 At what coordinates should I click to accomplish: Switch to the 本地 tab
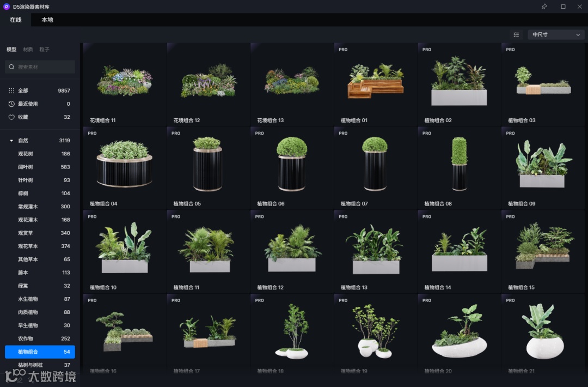pyautogui.click(x=47, y=20)
